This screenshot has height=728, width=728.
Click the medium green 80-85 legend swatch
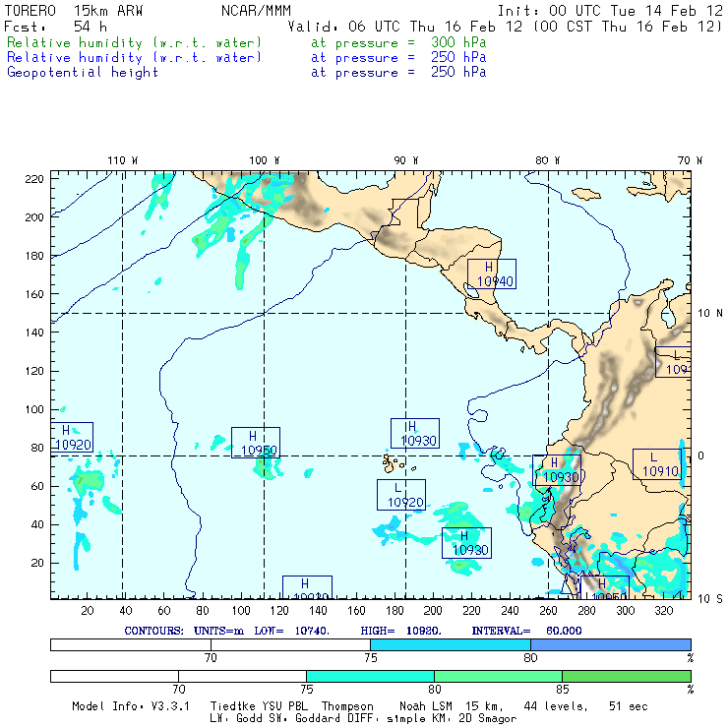[498, 676]
